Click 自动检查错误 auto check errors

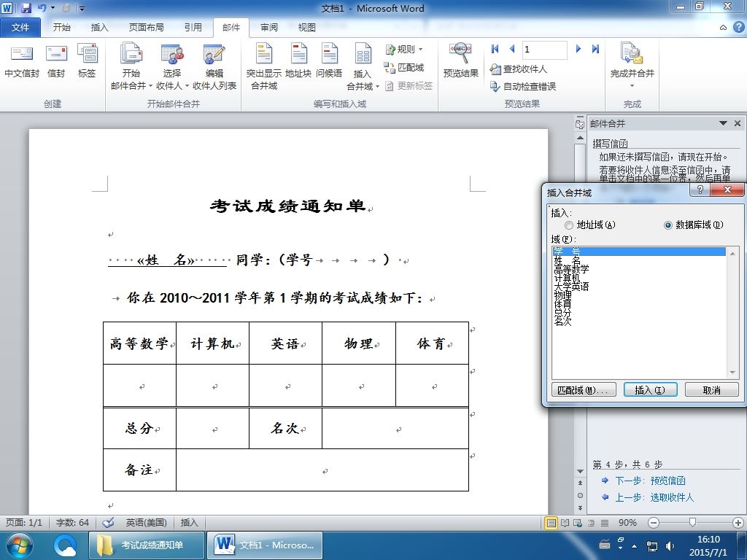point(523,86)
